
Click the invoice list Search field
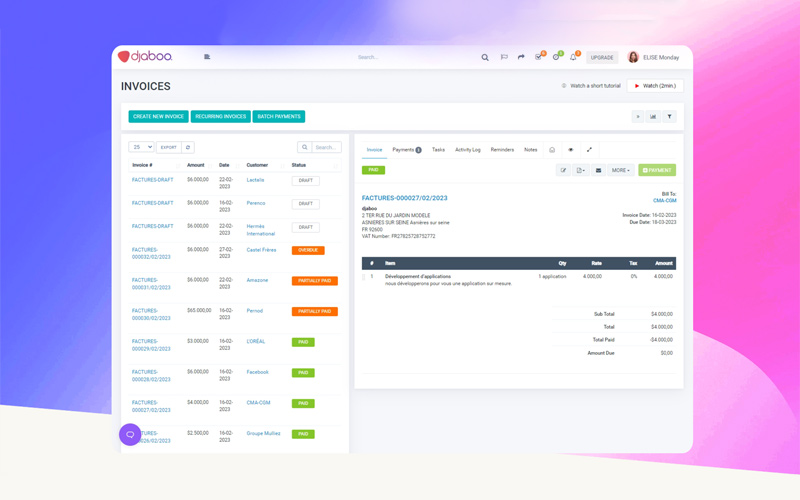pos(327,147)
